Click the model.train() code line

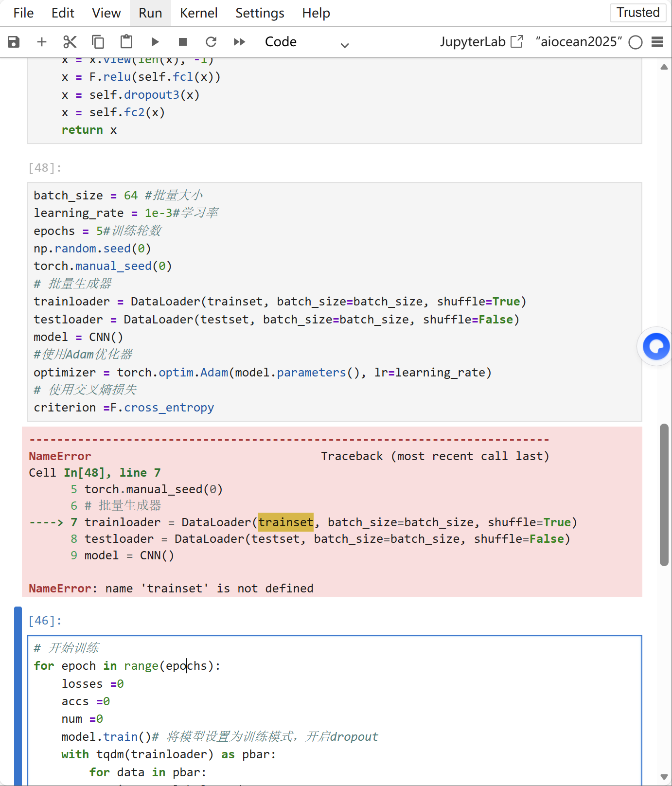click(x=220, y=737)
